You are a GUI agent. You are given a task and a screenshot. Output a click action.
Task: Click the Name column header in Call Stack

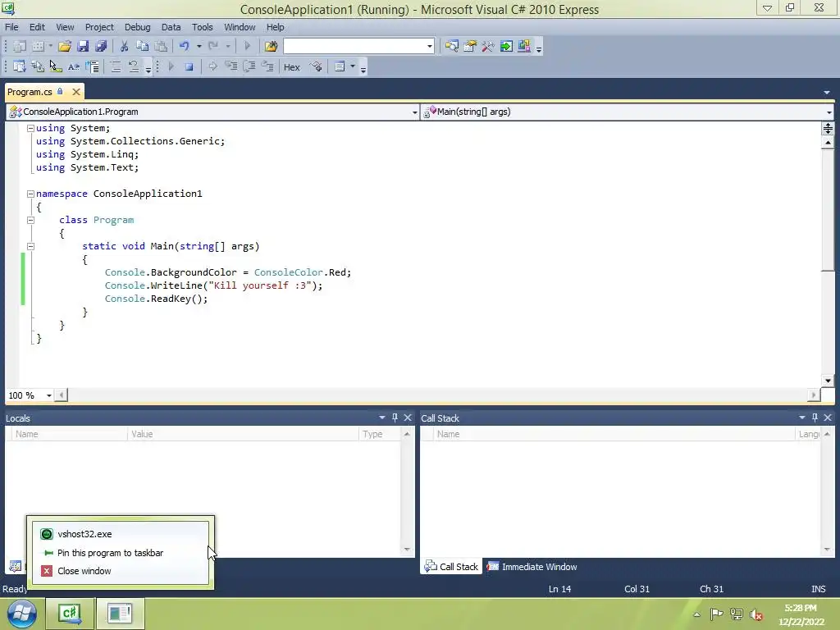[614, 434]
